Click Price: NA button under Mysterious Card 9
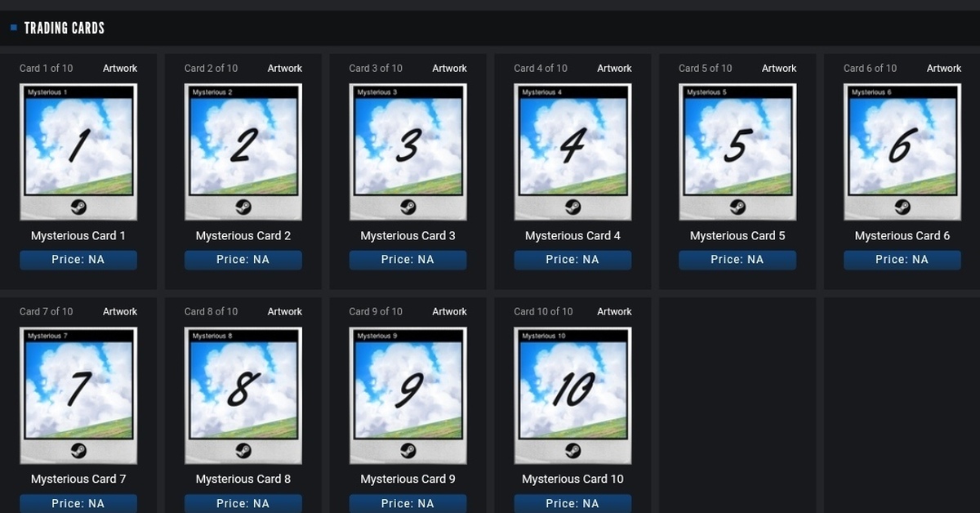 click(408, 503)
